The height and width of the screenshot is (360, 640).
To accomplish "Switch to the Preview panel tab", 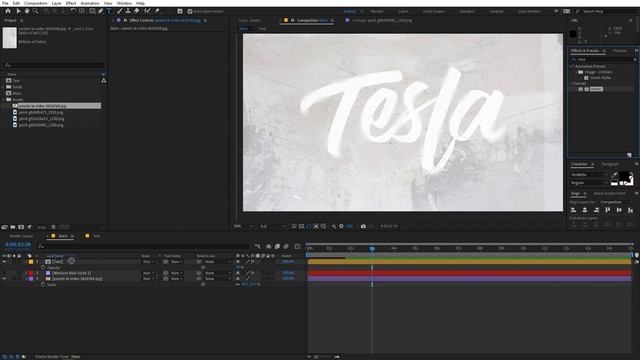I will tap(620, 51).
